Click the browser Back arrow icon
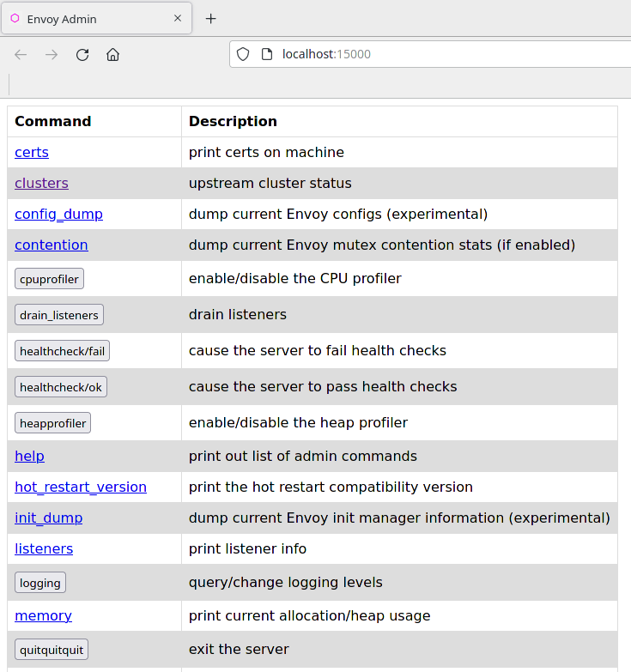 pos(21,55)
